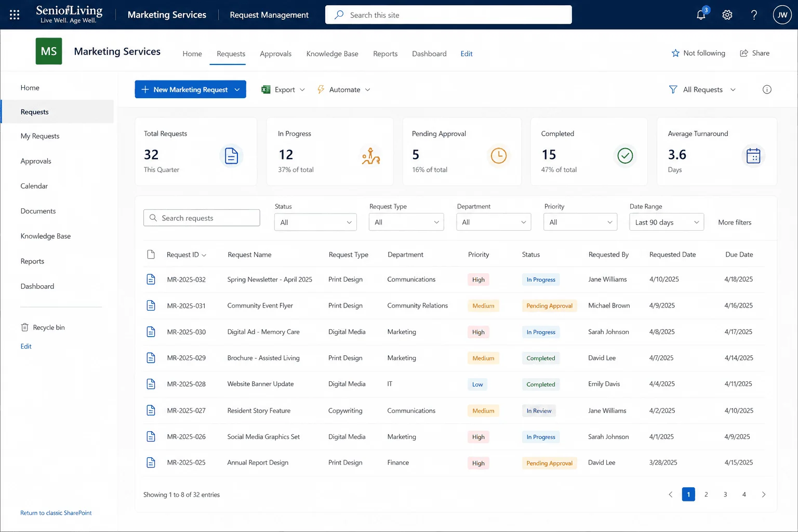
Task: Switch to the Approvals top tab
Action: (275, 54)
